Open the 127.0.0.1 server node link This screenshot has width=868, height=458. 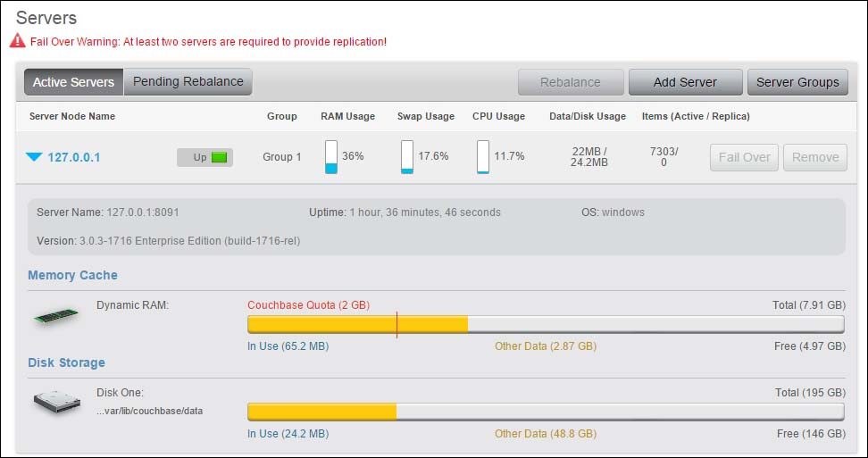click(73, 157)
